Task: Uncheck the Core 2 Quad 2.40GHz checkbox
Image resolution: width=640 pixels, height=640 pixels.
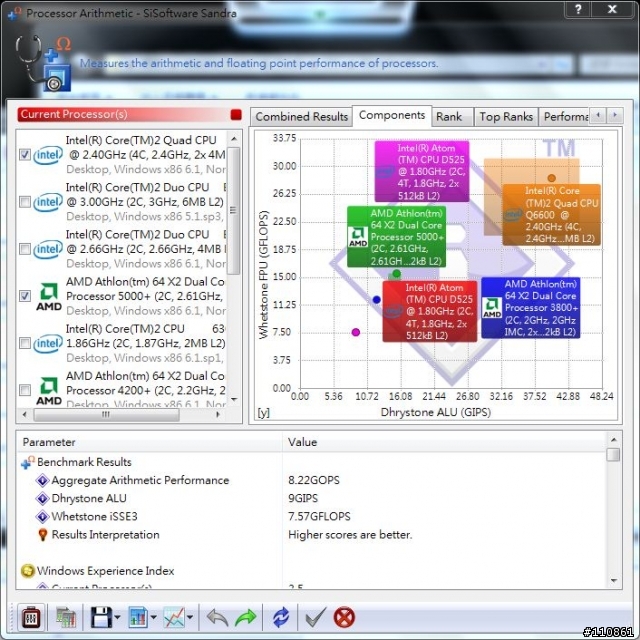Action: coord(25,155)
